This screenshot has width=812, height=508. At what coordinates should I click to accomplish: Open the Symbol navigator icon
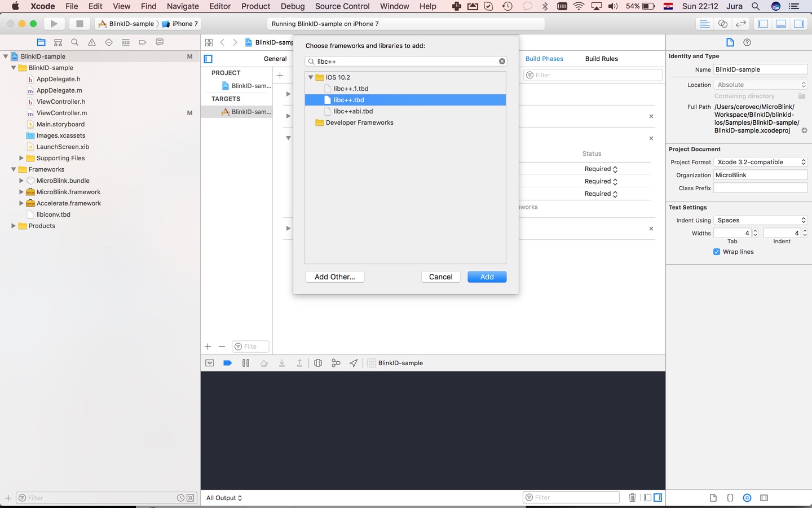point(58,42)
